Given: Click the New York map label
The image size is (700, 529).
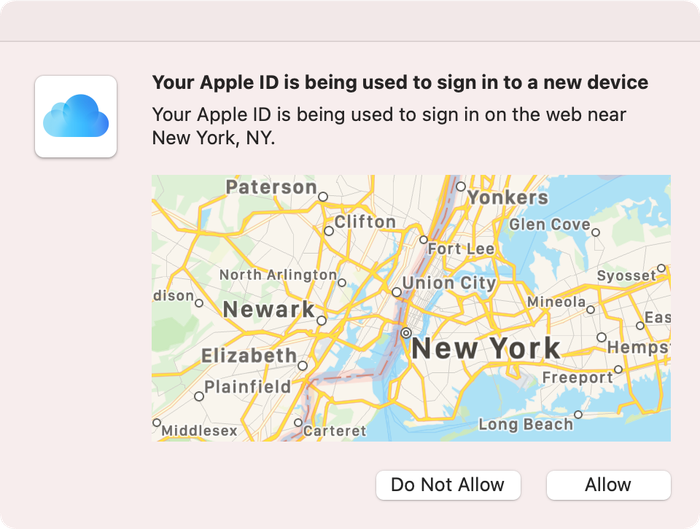Looking at the screenshot, I should point(486,348).
